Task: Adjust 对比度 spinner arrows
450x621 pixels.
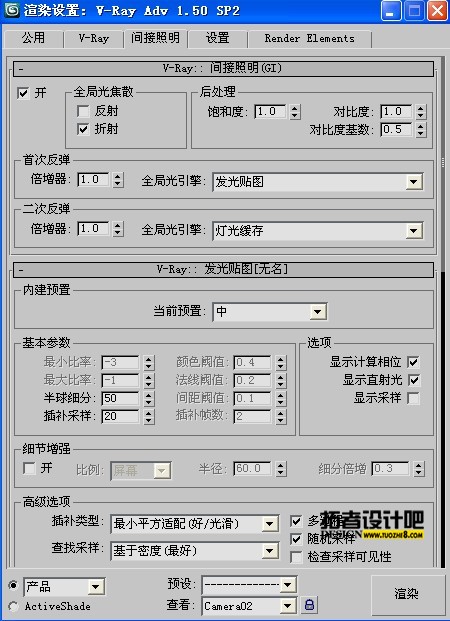Action: (x=421, y=112)
